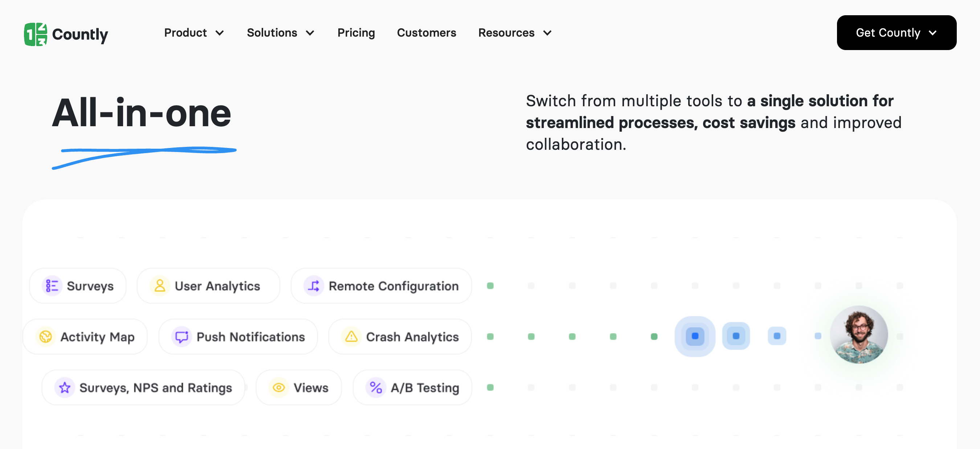
Task: Click the smiling man's avatar photo
Action: pyautogui.click(x=859, y=334)
